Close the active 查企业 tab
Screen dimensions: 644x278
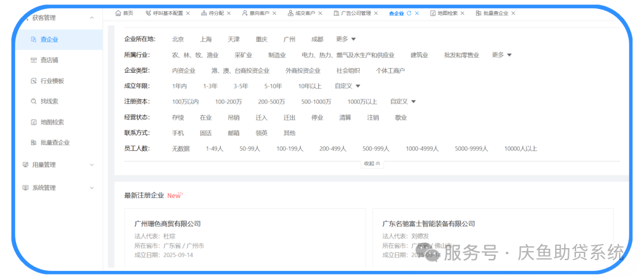coord(417,13)
